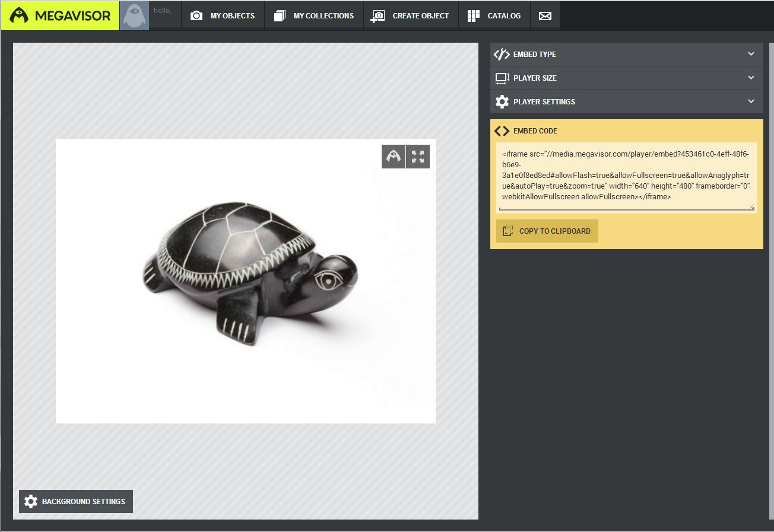Screen dimensions: 774x532
Task: Click the Megavisor logo
Action: tap(60, 15)
